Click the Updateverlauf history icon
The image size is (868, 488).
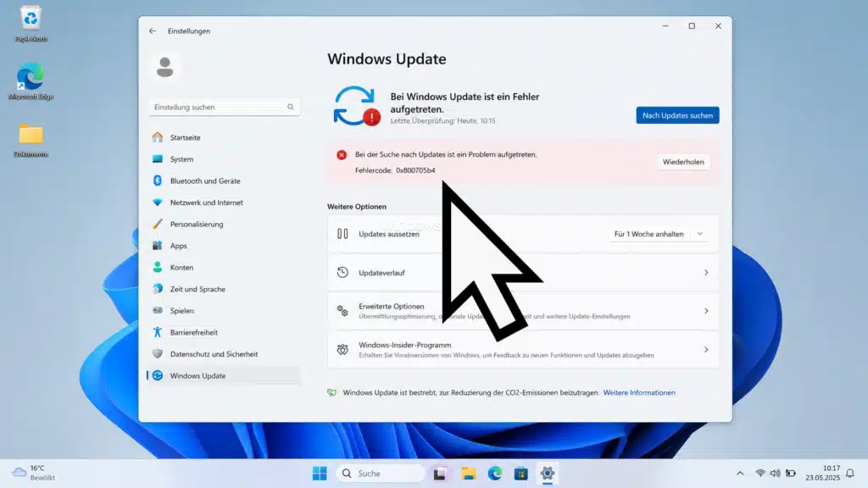[342, 272]
